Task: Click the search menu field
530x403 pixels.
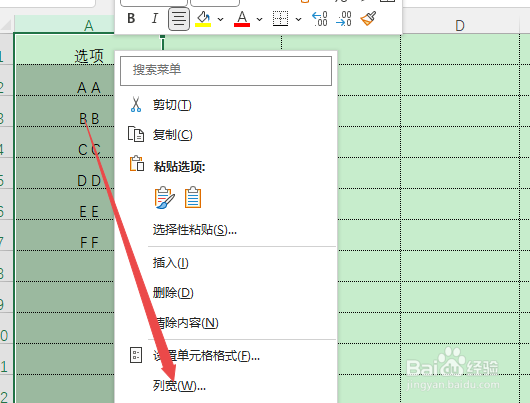Action: (x=226, y=71)
